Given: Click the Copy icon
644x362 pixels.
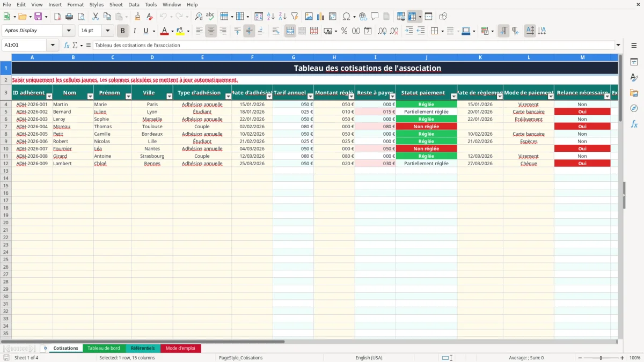Looking at the screenshot, I should click(x=107, y=17).
